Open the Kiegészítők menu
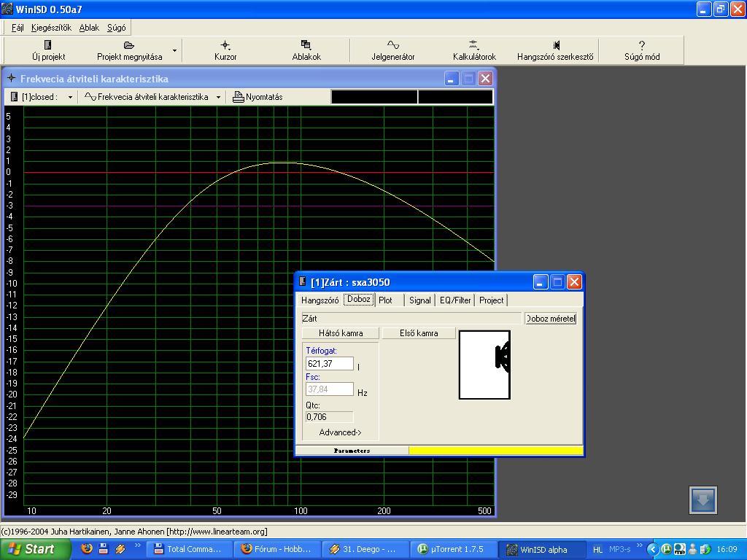 pyautogui.click(x=51, y=28)
